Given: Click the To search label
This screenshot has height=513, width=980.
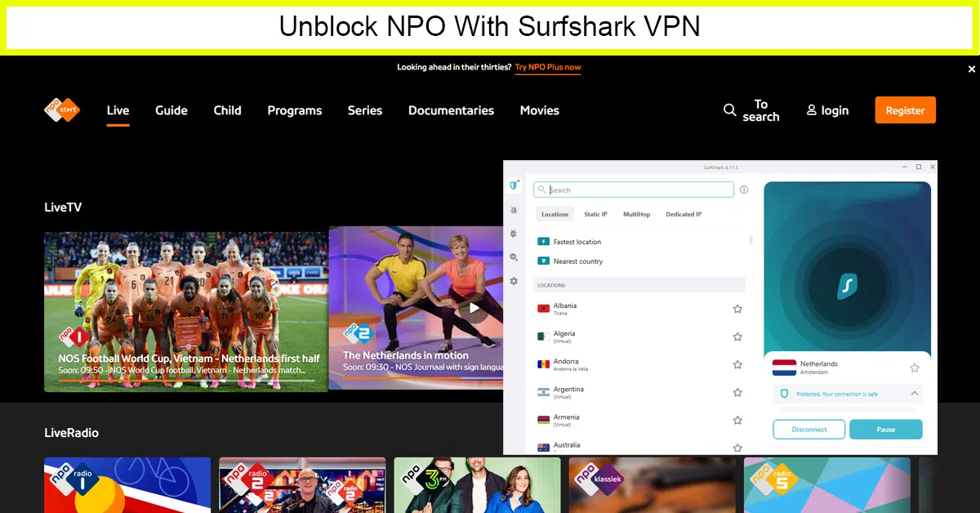Looking at the screenshot, I should click(761, 110).
